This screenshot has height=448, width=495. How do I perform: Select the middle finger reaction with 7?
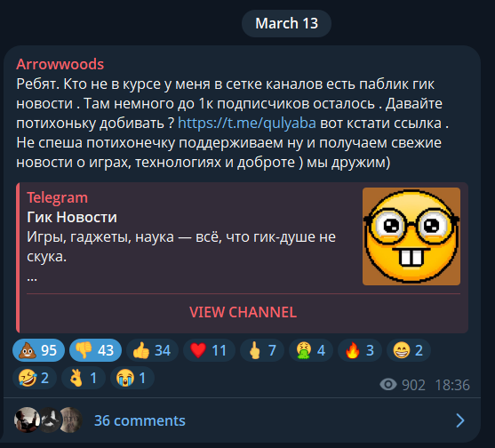tap(262, 350)
